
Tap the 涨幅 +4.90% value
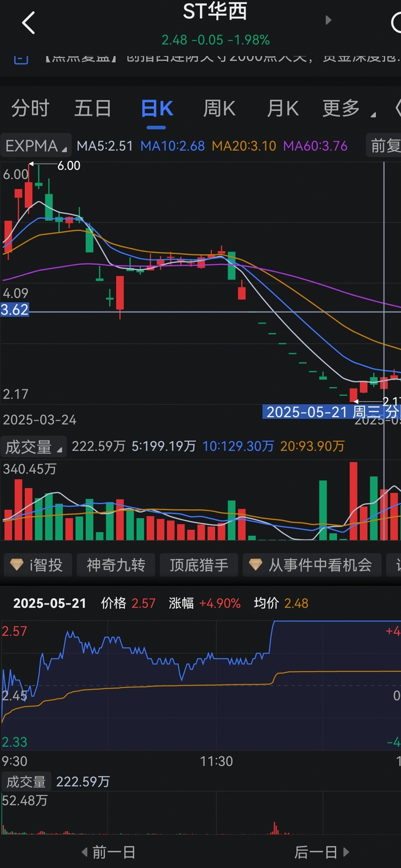(205, 603)
